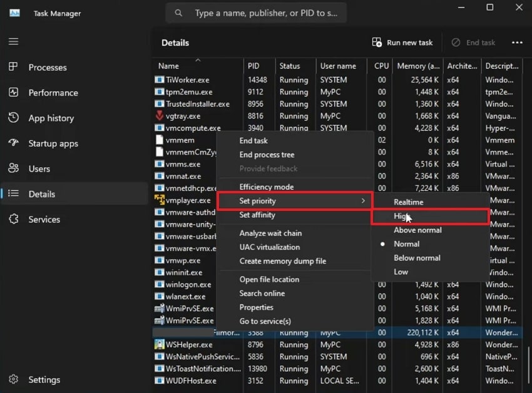The width and height of the screenshot is (532, 393).
Task: Click the WUDFHost.exe process icon
Action: 159,380
